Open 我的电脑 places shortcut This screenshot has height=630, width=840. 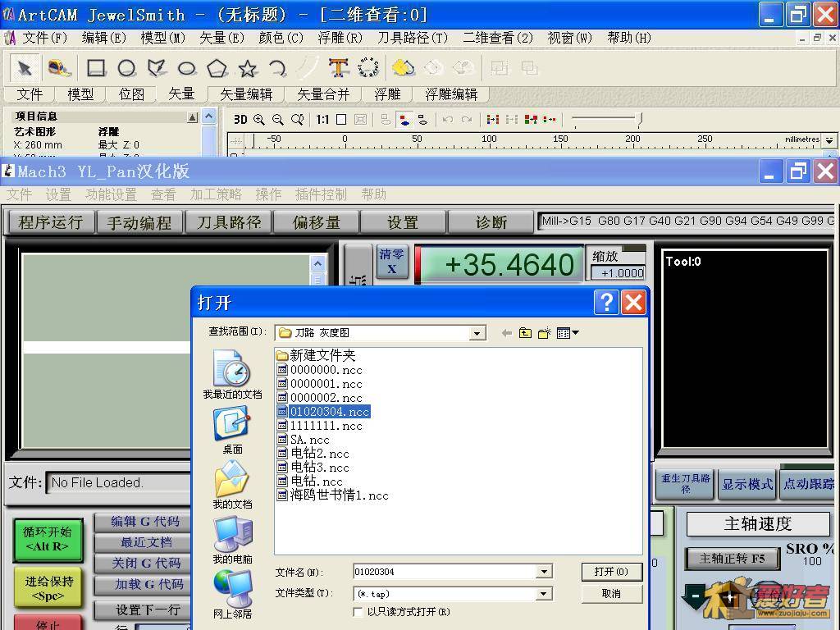(232, 540)
